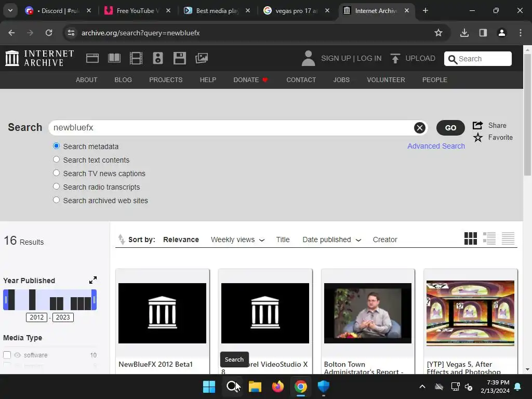Image resolution: width=532 pixels, height=399 pixels.
Task: Reload the page
Action: pos(49,33)
